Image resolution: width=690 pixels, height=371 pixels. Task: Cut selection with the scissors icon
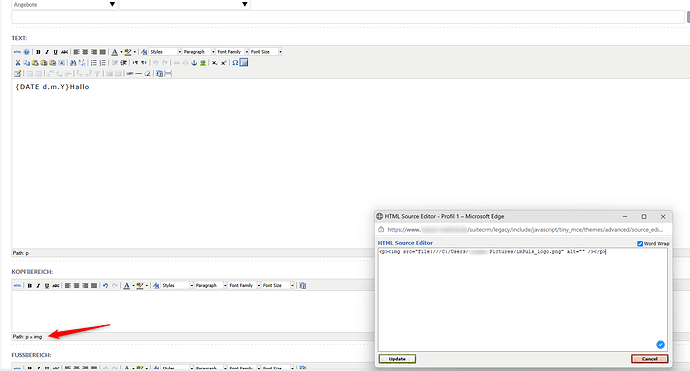[x=18, y=63]
